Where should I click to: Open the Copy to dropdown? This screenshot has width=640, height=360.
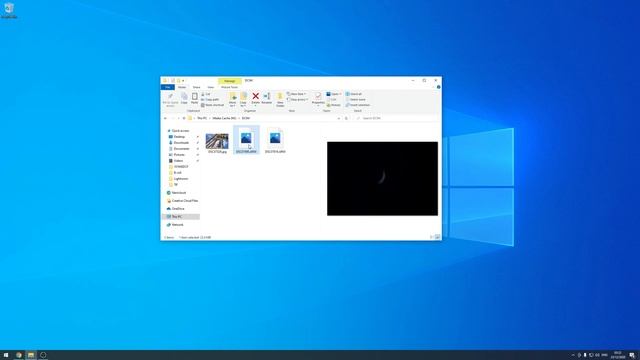[243, 100]
